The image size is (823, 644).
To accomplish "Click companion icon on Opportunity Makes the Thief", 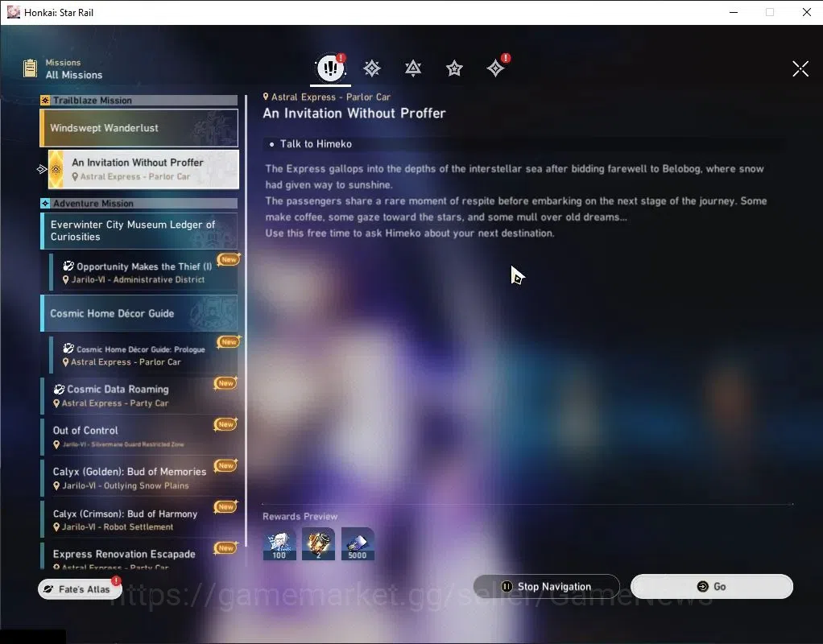I will [68, 266].
